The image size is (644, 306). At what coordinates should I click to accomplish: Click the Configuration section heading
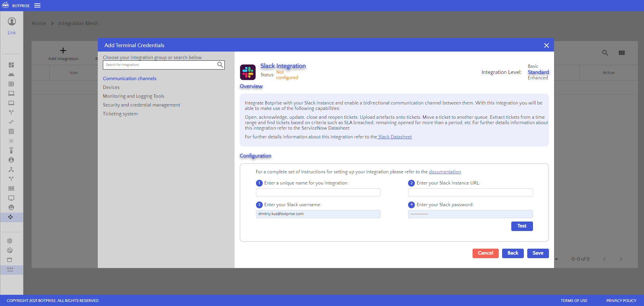pos(255,156)
